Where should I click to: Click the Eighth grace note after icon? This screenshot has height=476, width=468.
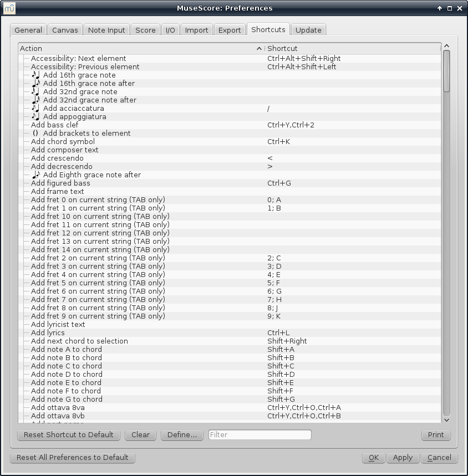point(36,175)
